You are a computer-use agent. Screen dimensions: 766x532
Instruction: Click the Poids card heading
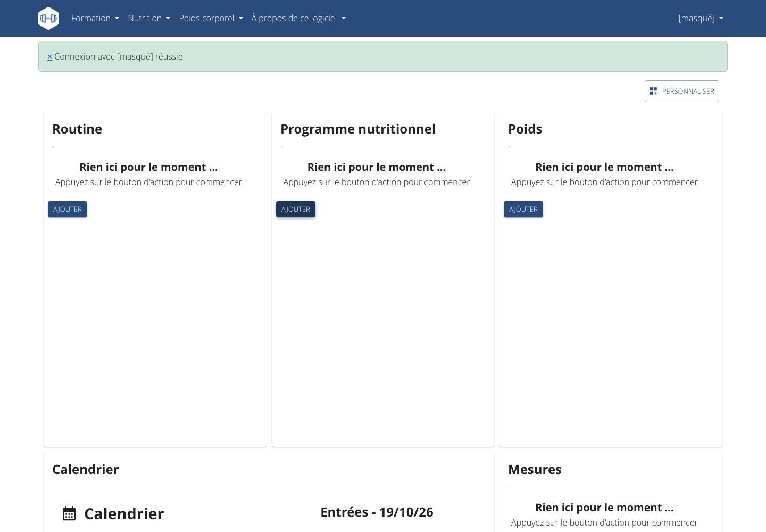(525, 129)
